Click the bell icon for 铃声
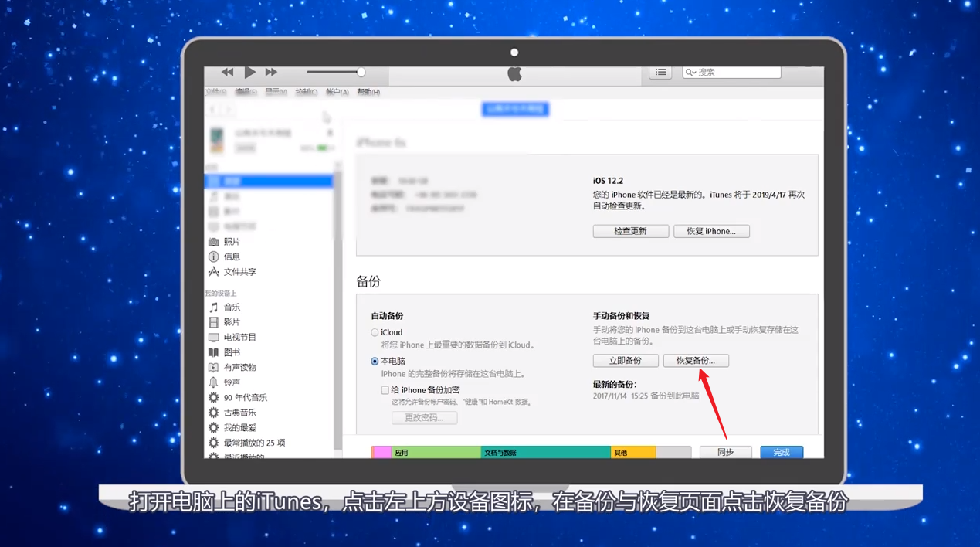 [x=214, y=382]
